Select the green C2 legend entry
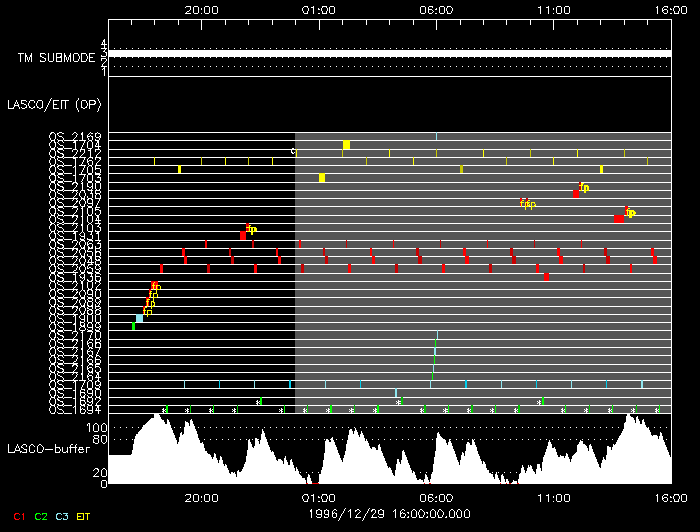This screenshot has width=700, height=532. (x=41, y=517)
